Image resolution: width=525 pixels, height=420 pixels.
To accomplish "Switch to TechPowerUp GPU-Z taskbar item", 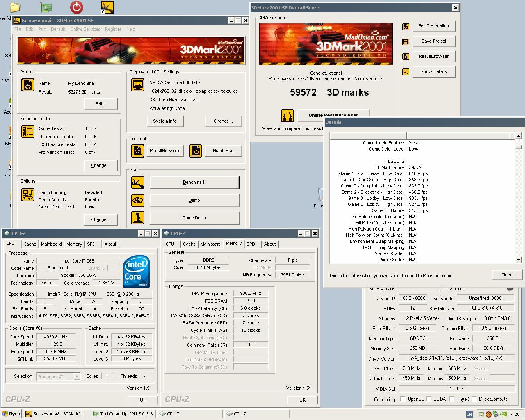I will [x=123, y=414].
